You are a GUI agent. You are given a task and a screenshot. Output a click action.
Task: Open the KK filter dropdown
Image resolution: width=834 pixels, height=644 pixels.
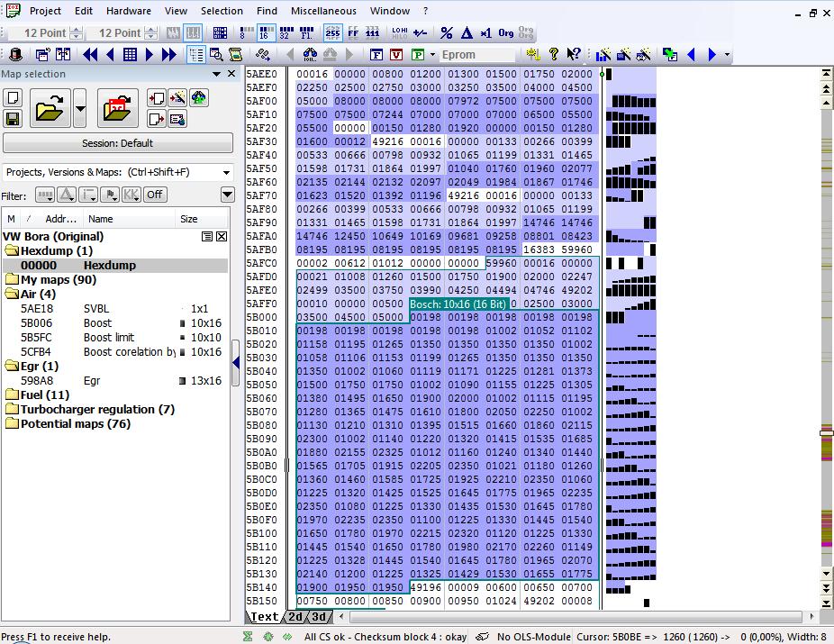131,195
